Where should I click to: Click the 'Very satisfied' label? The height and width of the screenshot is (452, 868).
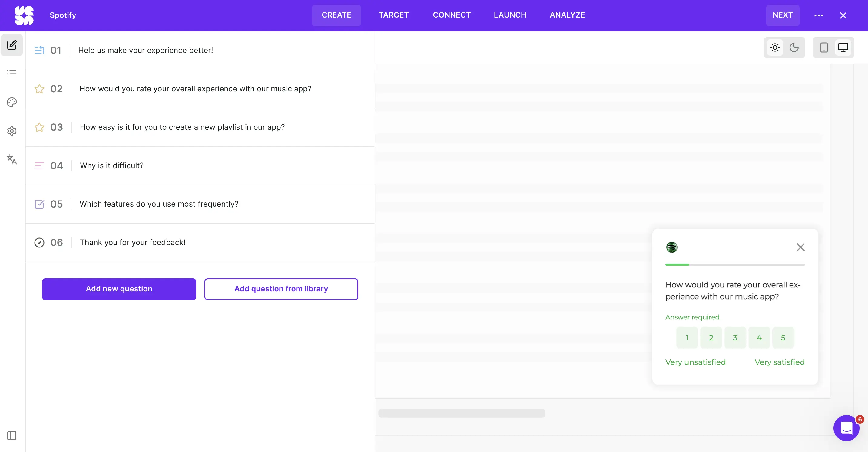(779, 362)
